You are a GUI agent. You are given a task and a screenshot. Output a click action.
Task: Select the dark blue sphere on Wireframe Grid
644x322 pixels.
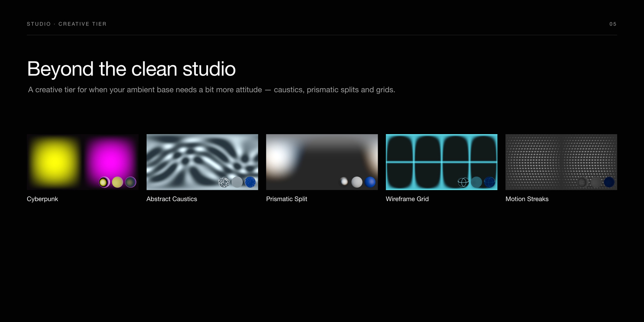click(489, 182)
